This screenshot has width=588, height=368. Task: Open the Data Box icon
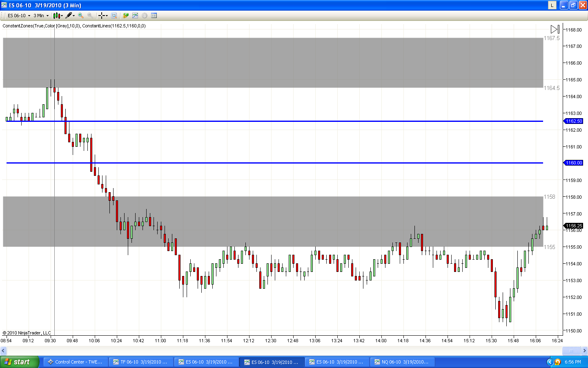click(114, 16)
